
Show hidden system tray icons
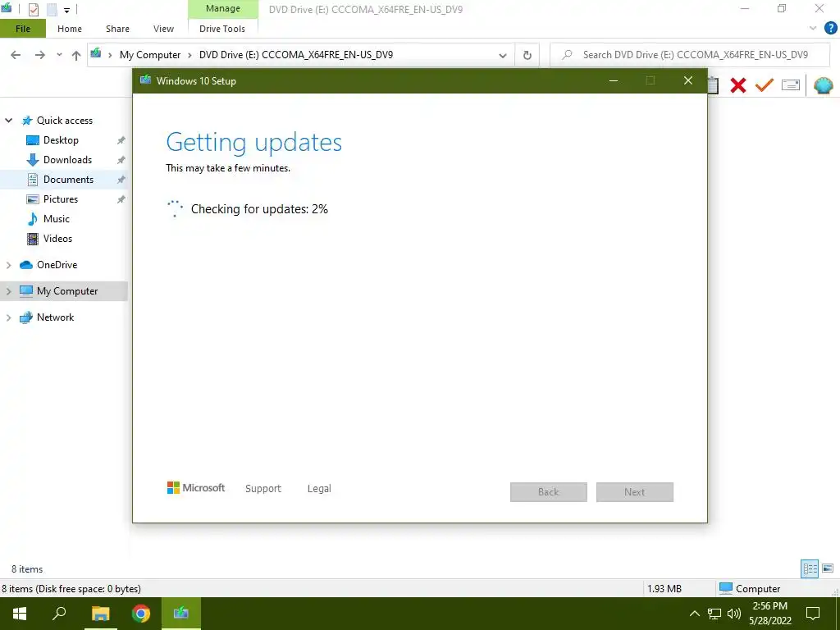click(x=694, y=614)
